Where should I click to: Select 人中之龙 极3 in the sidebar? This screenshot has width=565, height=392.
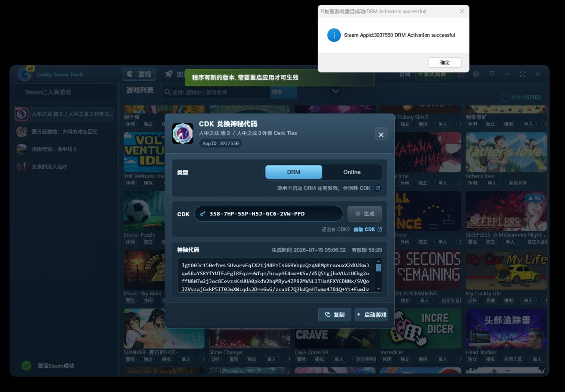tap(64, 114)
